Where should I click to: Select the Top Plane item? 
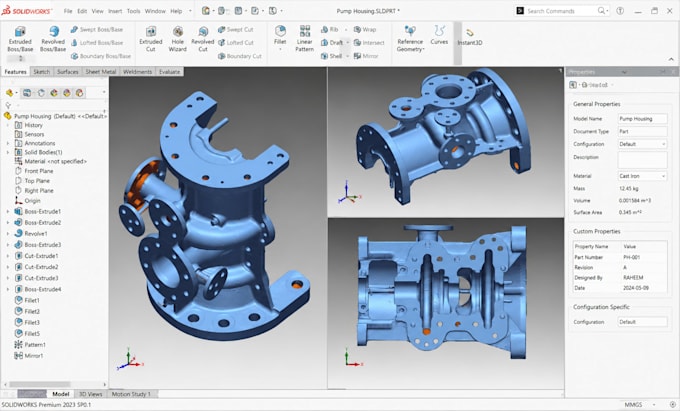[33, 181]
